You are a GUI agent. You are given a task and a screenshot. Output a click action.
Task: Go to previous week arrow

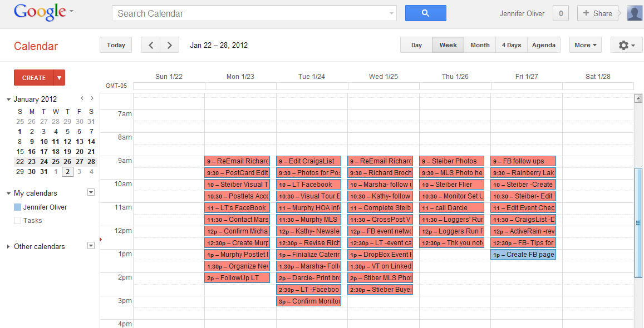pyautogui.click(x=150, y=46)
